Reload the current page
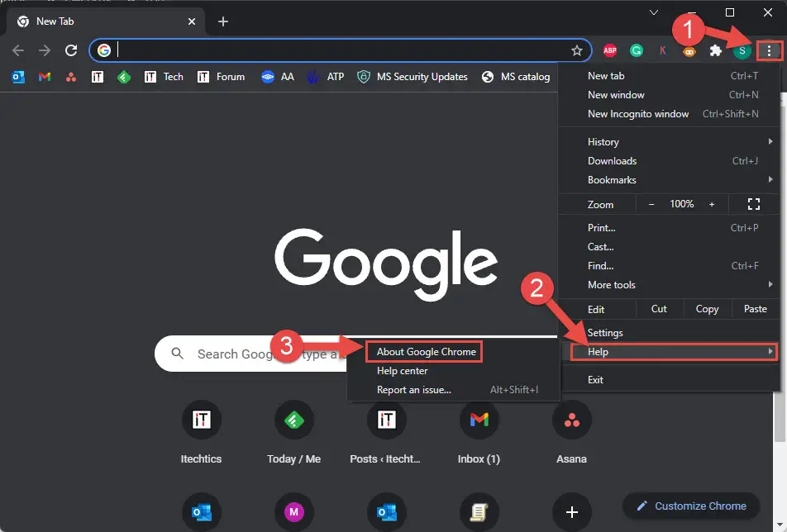 [71, 50]
